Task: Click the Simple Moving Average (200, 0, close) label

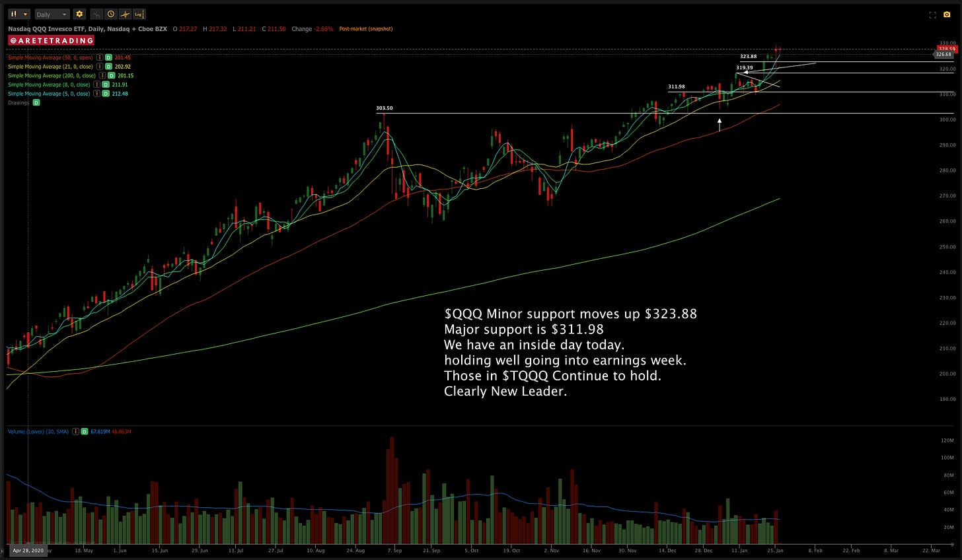Action: (x=52, y=75)
